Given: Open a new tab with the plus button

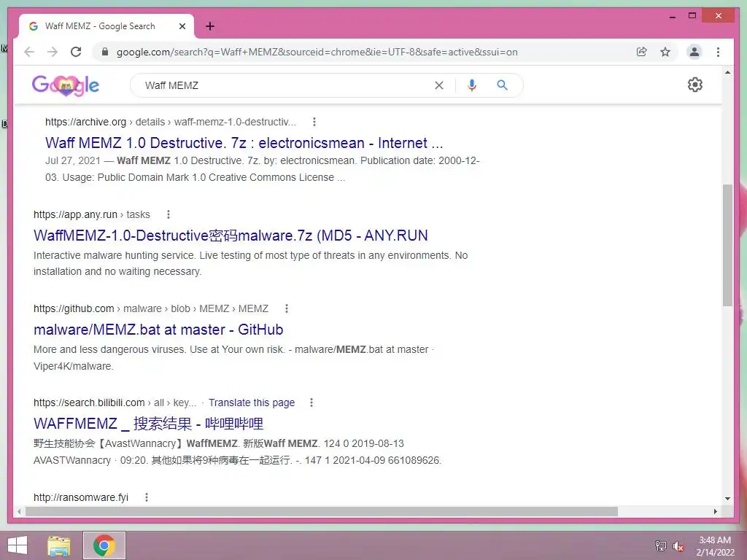Looking at the screenshot, I should pyautogui.click(x=210, y=26).
